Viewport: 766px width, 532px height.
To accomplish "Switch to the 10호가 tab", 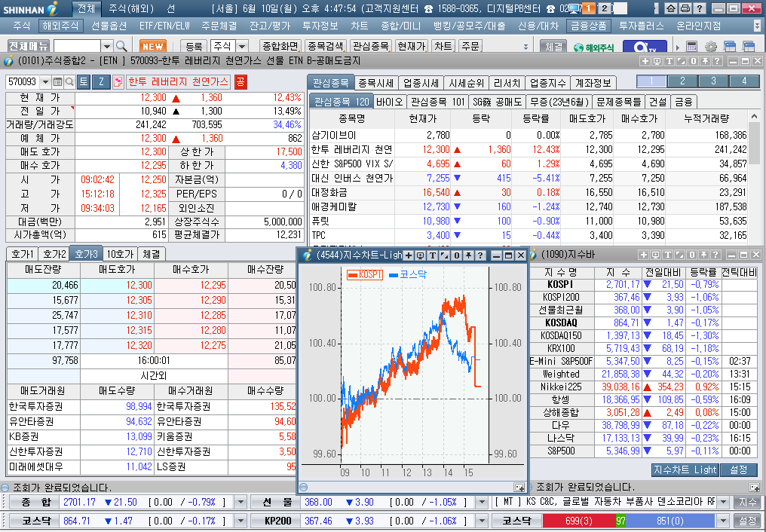I will pyautogui.click(x=120, y=254).
